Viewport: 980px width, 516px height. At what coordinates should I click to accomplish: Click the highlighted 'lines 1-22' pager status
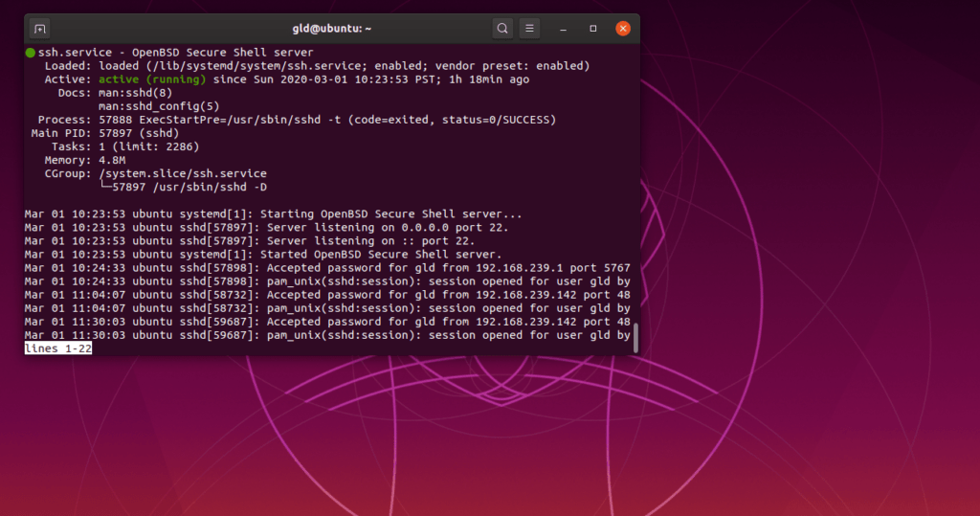58,348
